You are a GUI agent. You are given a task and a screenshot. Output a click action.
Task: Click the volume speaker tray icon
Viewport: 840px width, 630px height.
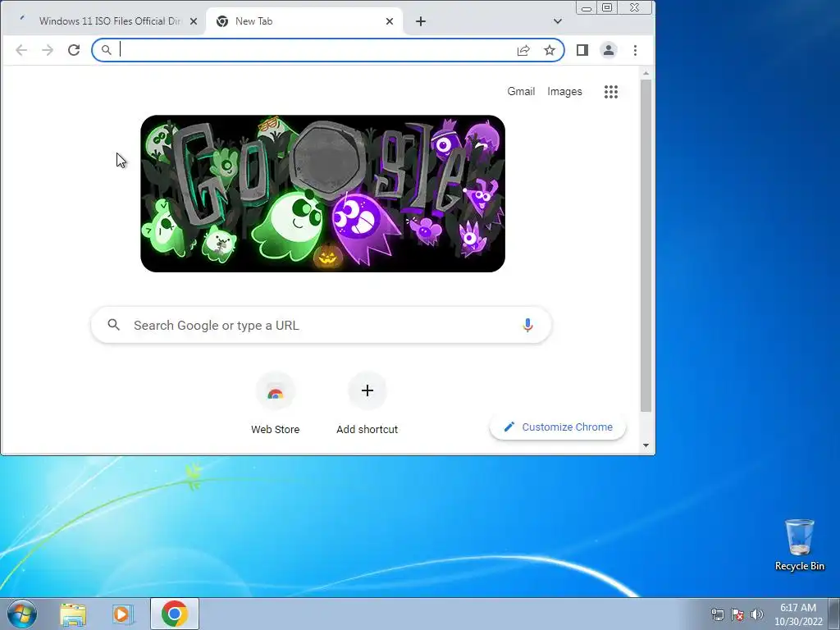tap(757, 614)
